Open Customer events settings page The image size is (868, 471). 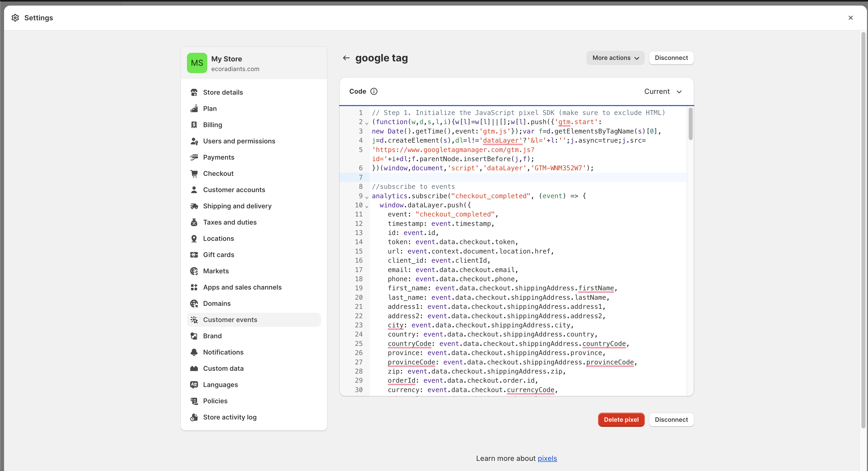(x=230, y=319)
